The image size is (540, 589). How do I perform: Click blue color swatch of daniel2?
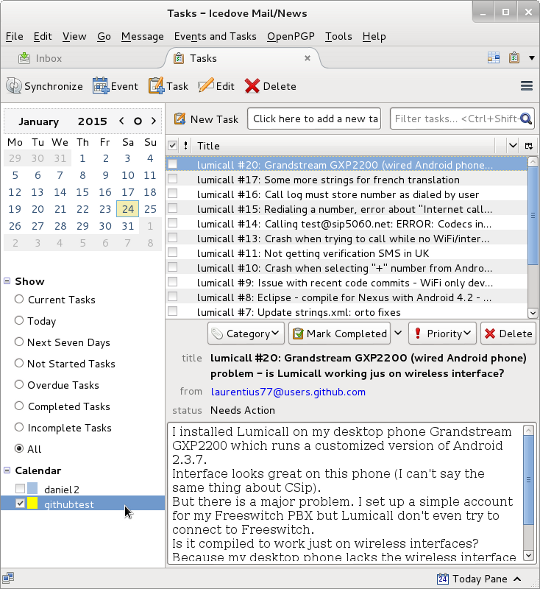tap(33, 488)
